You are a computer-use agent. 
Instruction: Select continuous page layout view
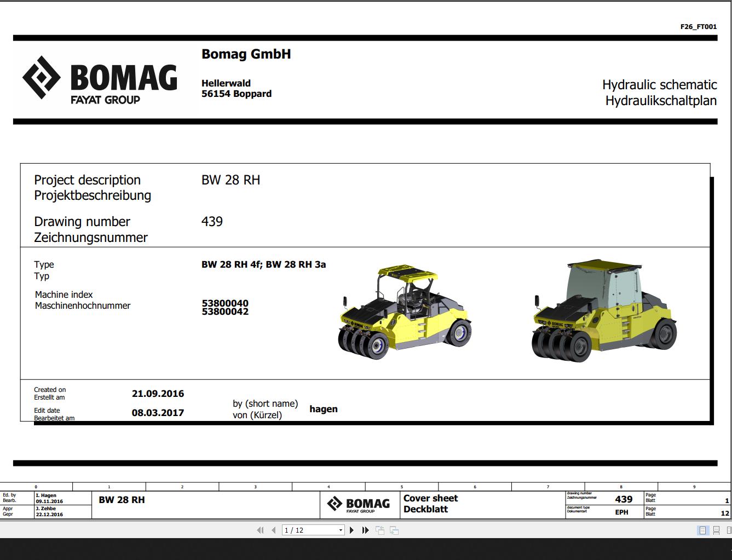tap(716, 530)
